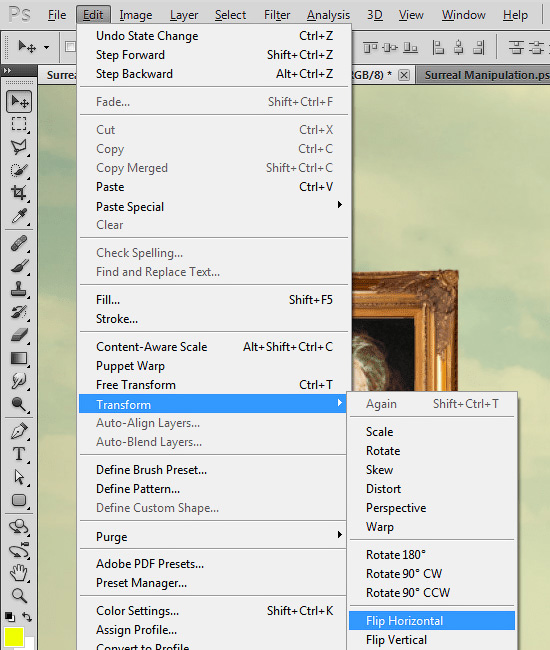Open the Fill dialog entry
Viewport: 550px width, 650px height.
[214, 300]
